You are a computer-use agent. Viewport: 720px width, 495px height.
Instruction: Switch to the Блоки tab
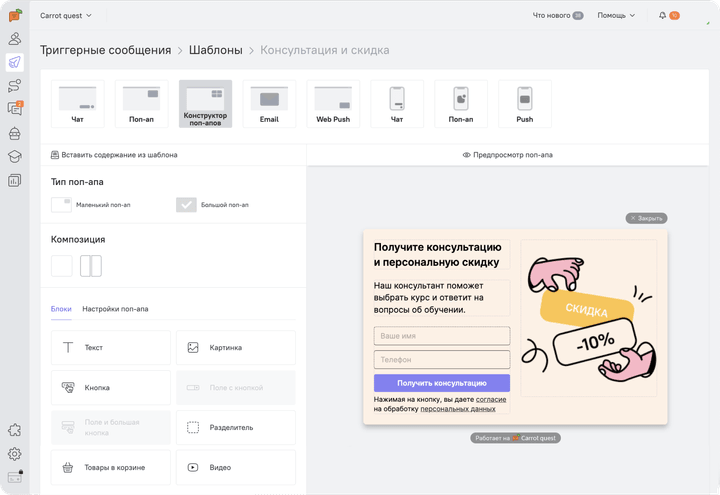point(61,309)
